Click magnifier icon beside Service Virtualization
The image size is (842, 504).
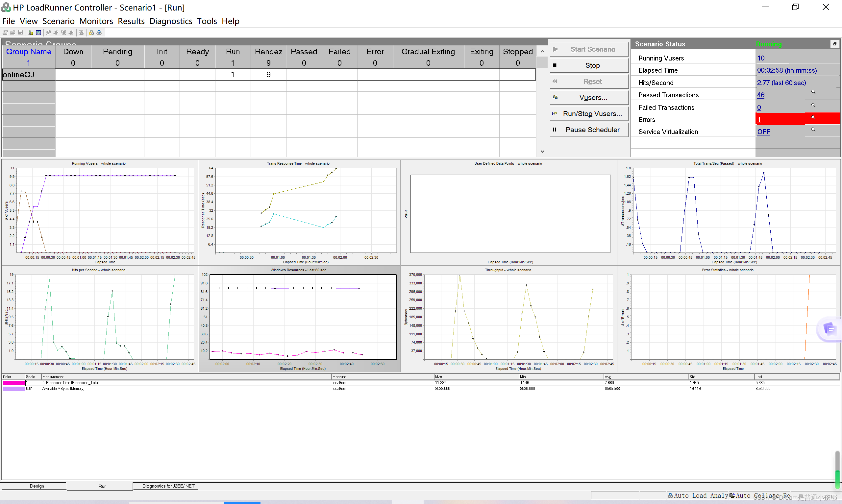pyautogui.click(x=813, y=130)
